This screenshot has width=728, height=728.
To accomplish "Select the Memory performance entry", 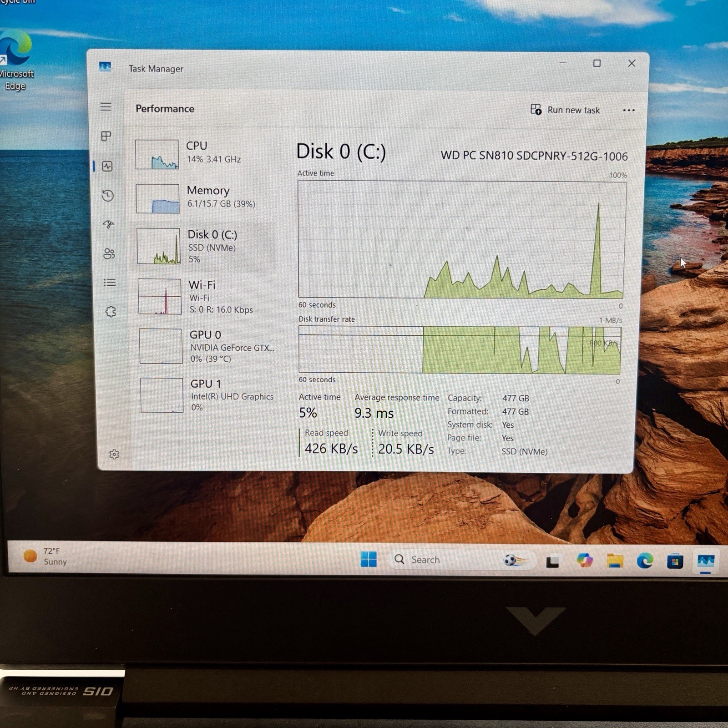I will [204, 198].
